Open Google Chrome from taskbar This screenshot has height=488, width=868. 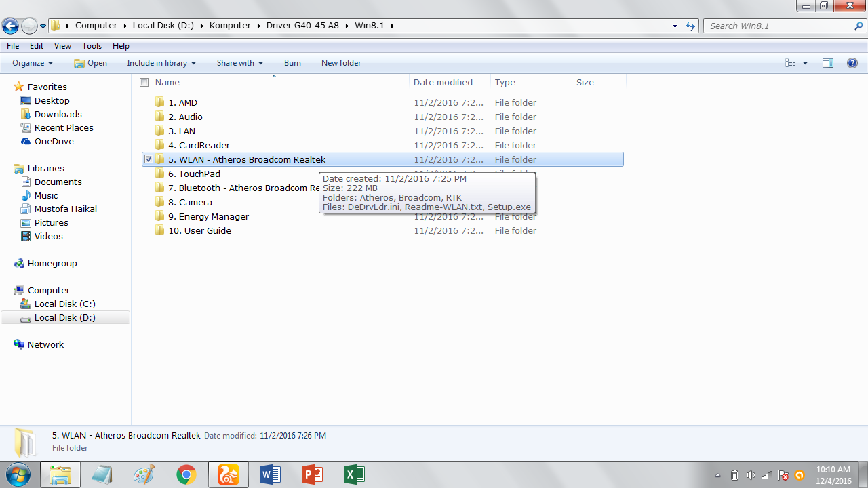coord(186,474)
